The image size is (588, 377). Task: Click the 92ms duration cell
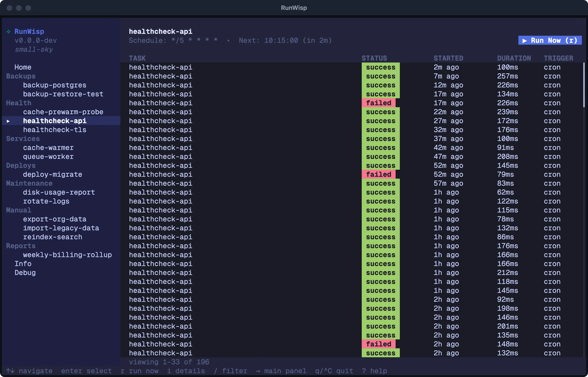(505, 299)
